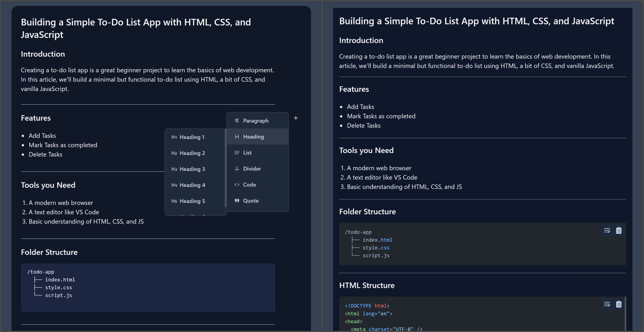Pick Heading 4 from the submenu
This screenshot has height=332, width=644.
click(x=195, y=185)
